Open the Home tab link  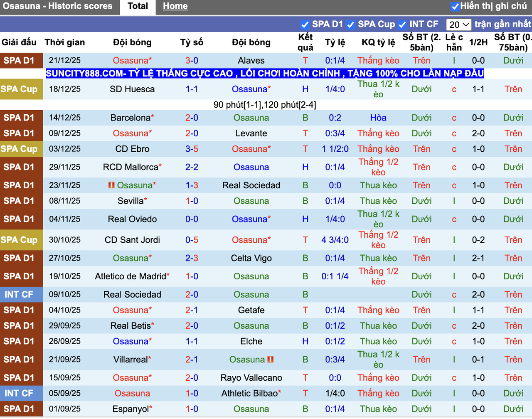[175, 6]
